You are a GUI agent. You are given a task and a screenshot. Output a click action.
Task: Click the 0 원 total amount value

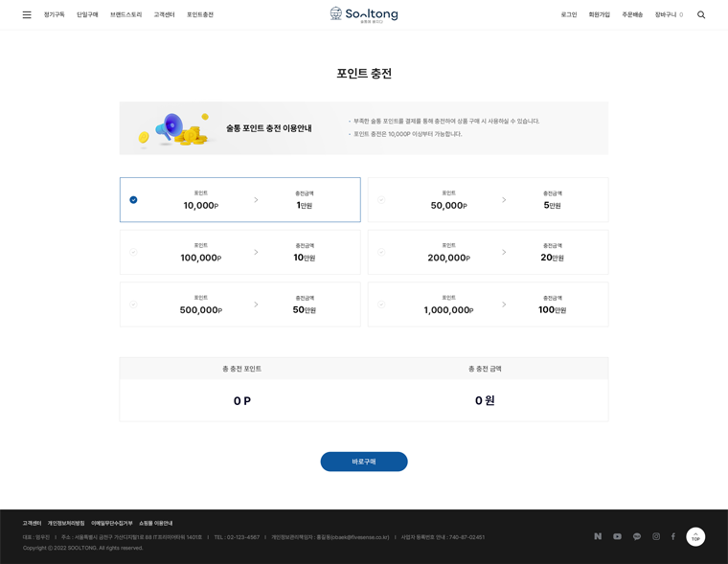click(x=485, y=400)
